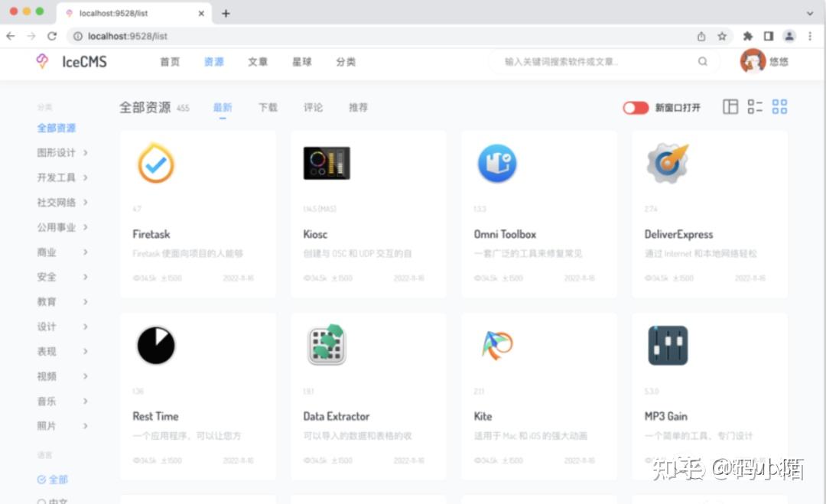Open the Rest Time title text

tap(155, 417)
